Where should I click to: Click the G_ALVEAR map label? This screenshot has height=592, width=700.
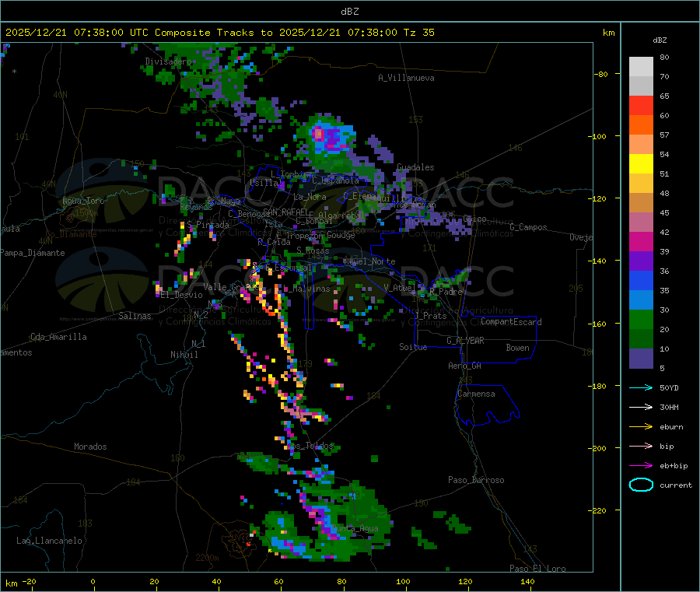465,341
